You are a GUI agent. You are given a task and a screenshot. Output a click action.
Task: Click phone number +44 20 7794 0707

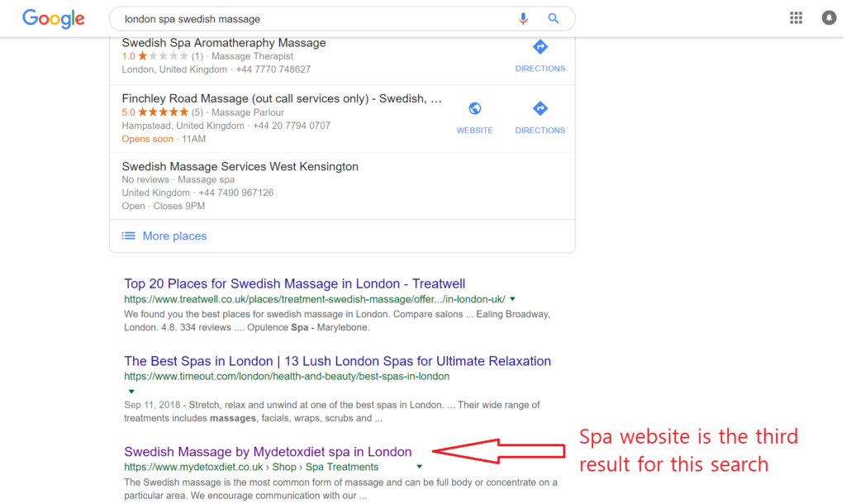pyautogui.click(x=292, y=126)
